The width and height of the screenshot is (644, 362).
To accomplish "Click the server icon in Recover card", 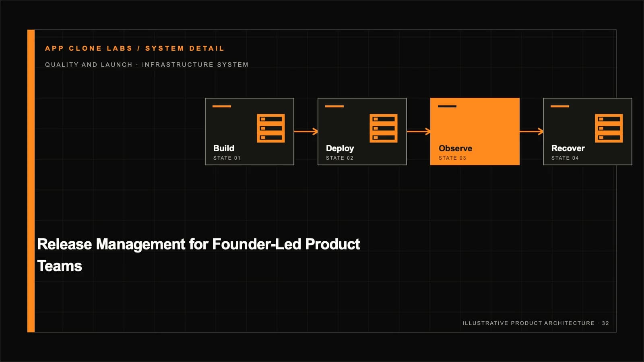I will point(609,128).
